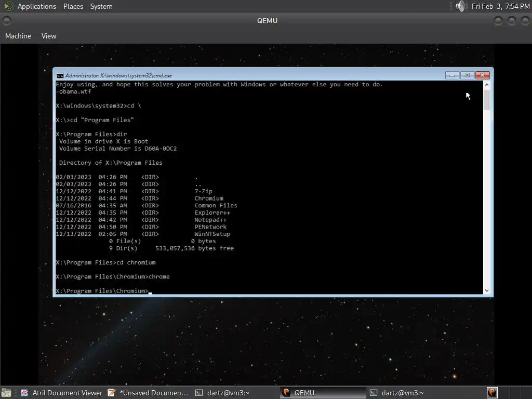The height and width of the screenshot is (399, 532).
Task: Click the QEMU icon in bottom-right panel
Action: 492,393
